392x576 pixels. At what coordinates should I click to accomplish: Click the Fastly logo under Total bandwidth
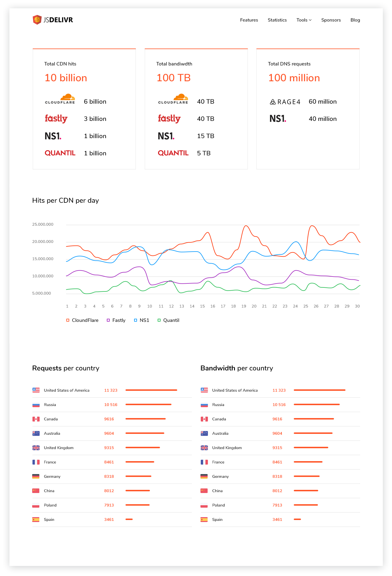(169, 119)
